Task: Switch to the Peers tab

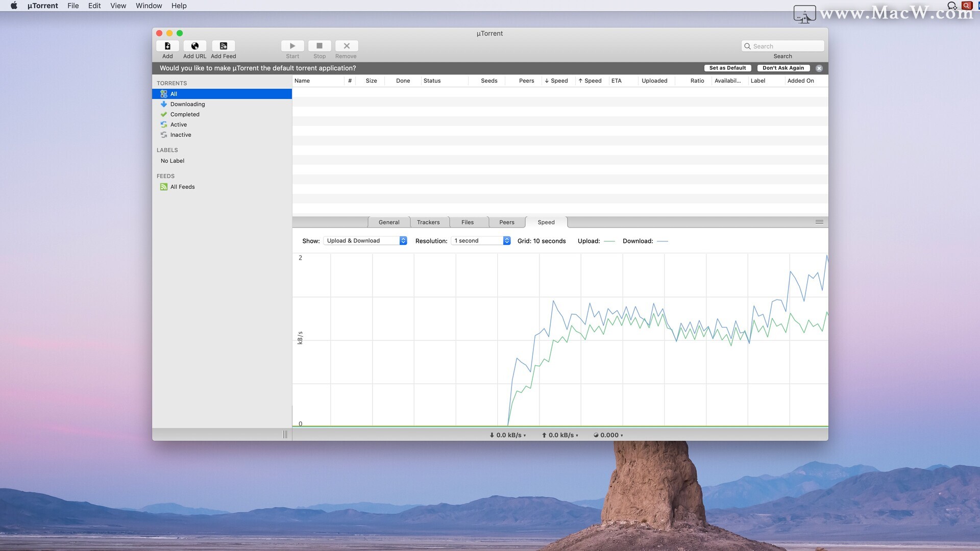Action: click(507, 222)
